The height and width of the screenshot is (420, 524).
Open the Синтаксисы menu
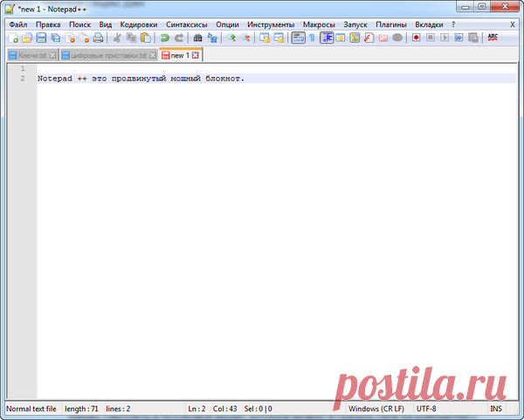click(187, 24)
